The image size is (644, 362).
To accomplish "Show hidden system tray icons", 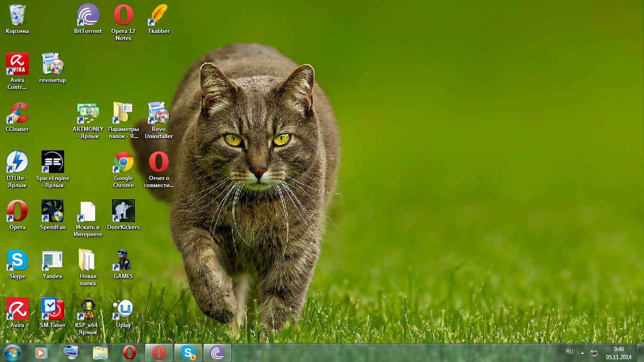I will point(582,353).
